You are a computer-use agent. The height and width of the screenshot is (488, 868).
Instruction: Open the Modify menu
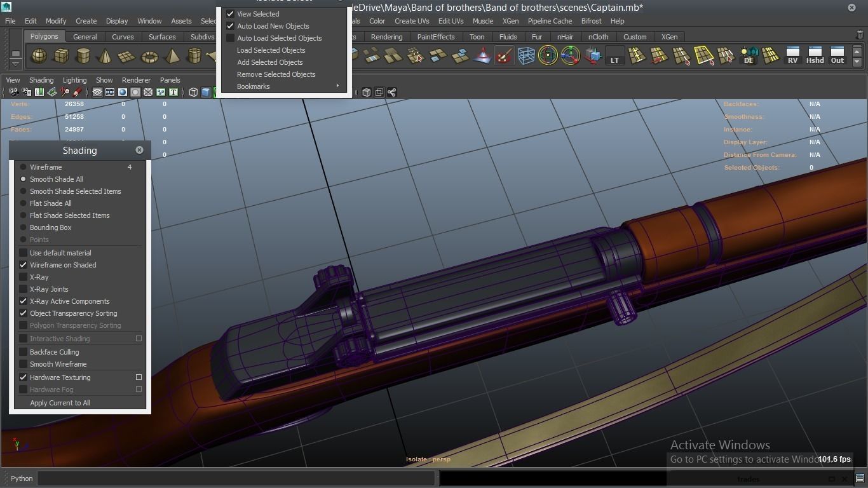(x=56, y=21)
